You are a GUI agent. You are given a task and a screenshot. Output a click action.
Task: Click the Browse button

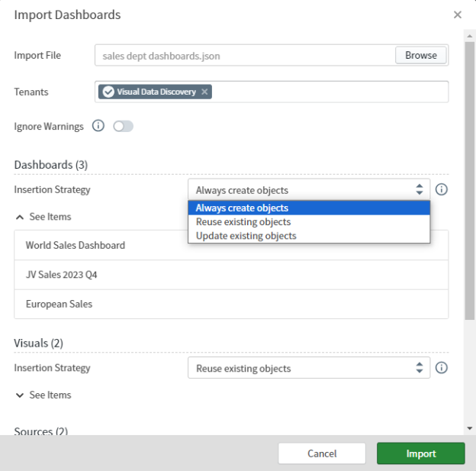click(x=420, y=56)
